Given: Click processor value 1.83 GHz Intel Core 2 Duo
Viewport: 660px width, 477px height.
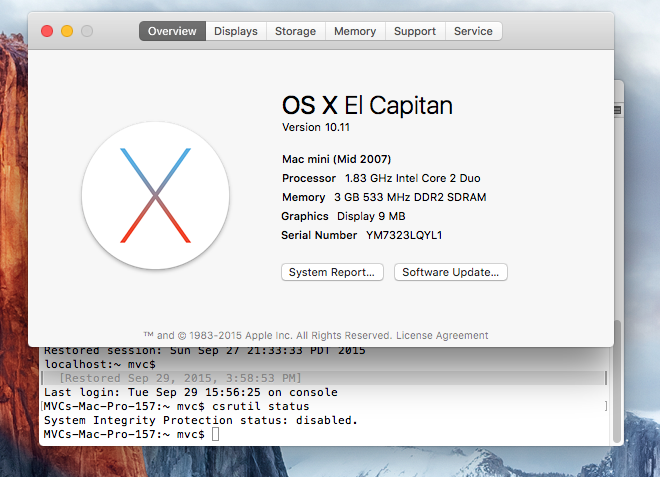Looking at the screenshot, I should [412, 178].
